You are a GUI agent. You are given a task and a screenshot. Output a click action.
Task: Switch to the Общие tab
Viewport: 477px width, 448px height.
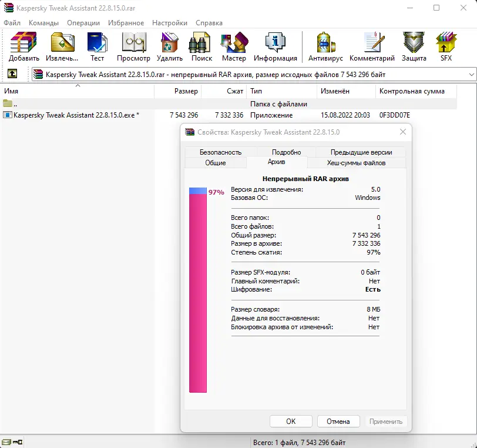[x=216, y=163]
